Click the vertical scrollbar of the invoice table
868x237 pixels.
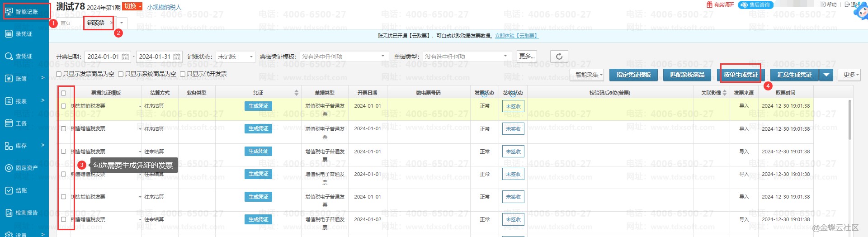tap(849, 120)
